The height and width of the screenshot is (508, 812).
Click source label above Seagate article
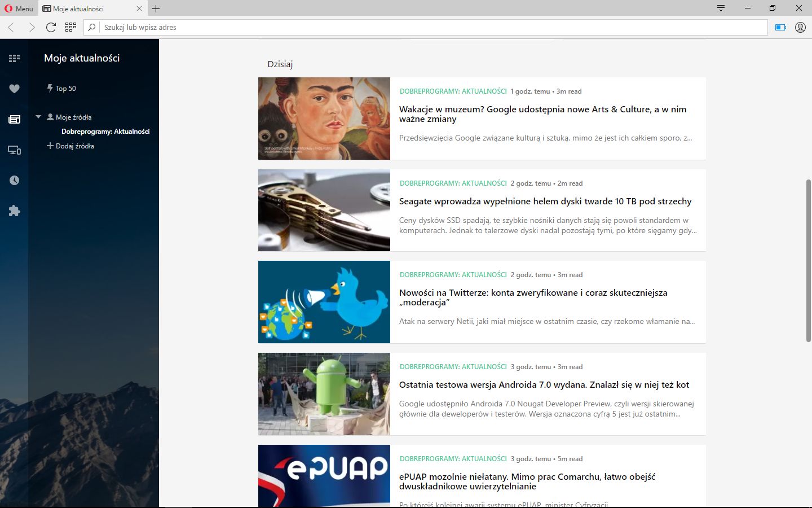pos(453,183)
